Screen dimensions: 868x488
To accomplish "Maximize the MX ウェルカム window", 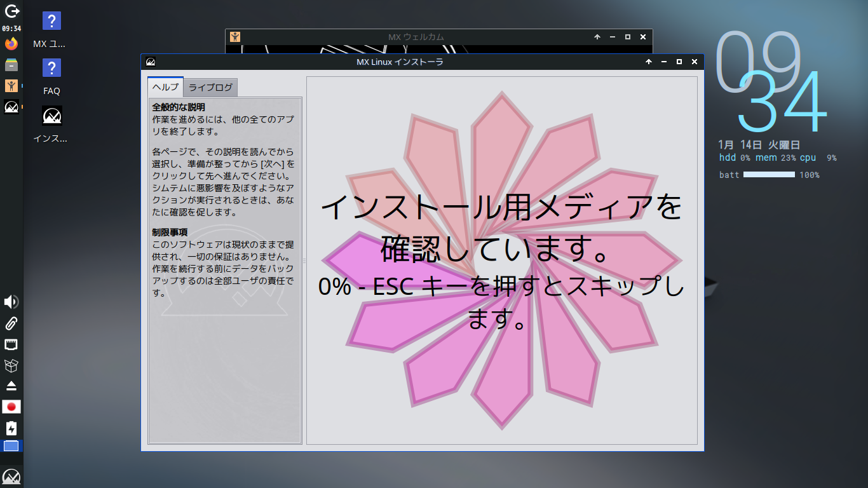I will pyautogui.click(x=628, y=37).
